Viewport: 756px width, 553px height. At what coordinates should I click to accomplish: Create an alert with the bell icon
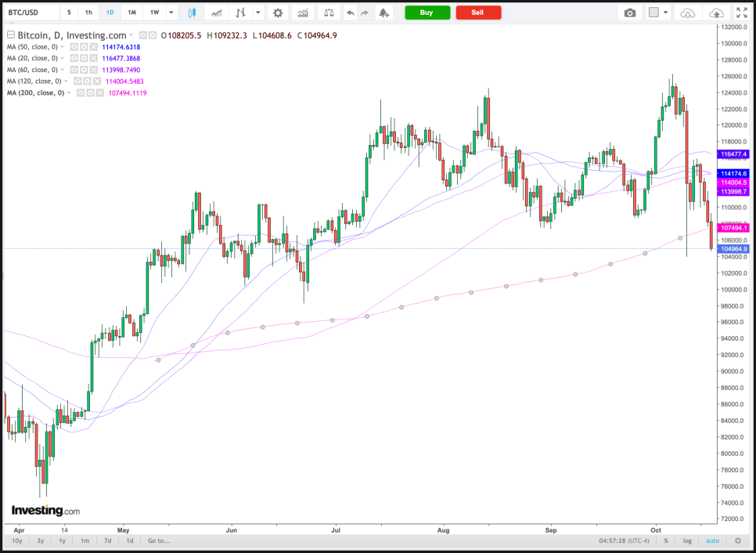click(383, 13)
